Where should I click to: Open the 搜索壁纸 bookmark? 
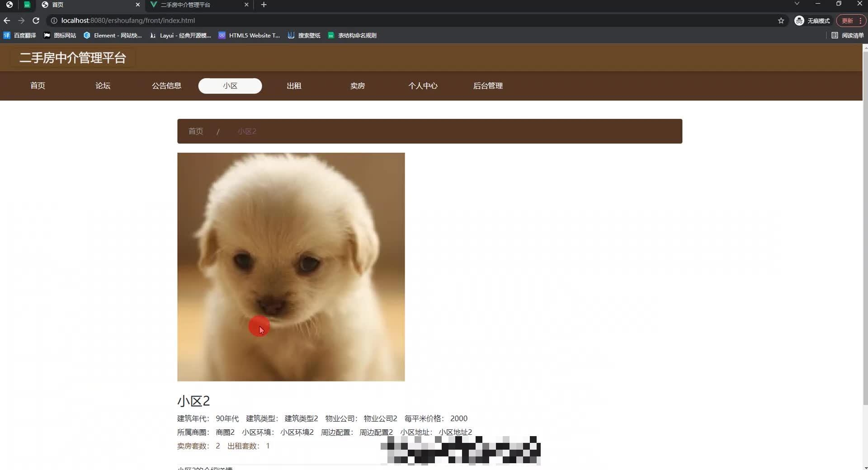[304, 35]
